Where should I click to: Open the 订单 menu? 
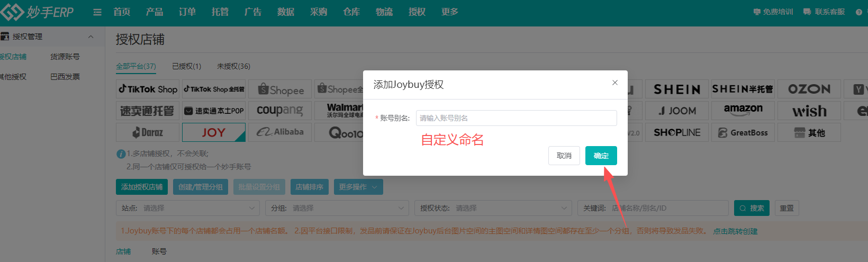coord(187,12)
